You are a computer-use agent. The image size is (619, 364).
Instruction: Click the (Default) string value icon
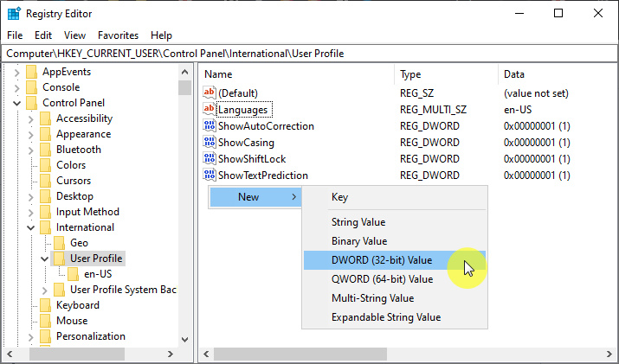(209, 93)
